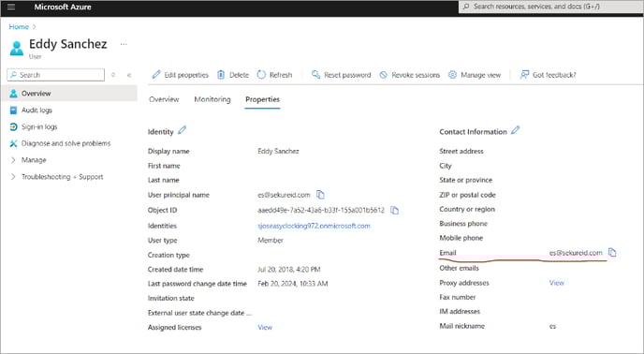Copy the User principal name value
644x354 pixels.
(x=320, y=195)
